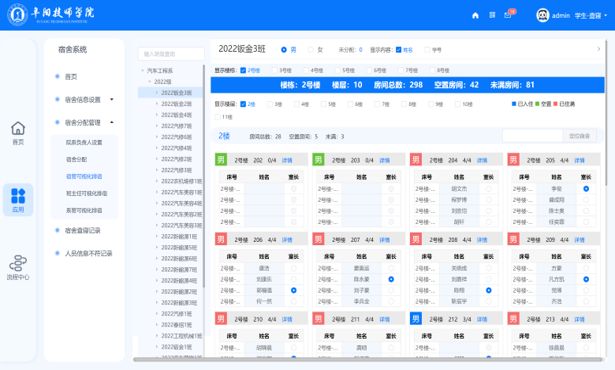The width and height of the screenshot is (615, 370).
Task: Check the 11楼 floor checkbox
Action: [x=217, y=117]
